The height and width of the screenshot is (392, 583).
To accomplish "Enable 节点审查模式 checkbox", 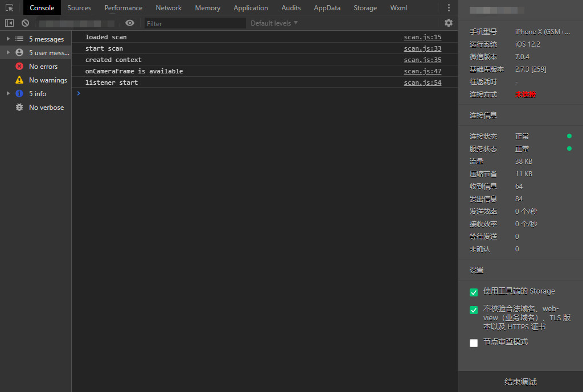I will [x=474, y=343].
